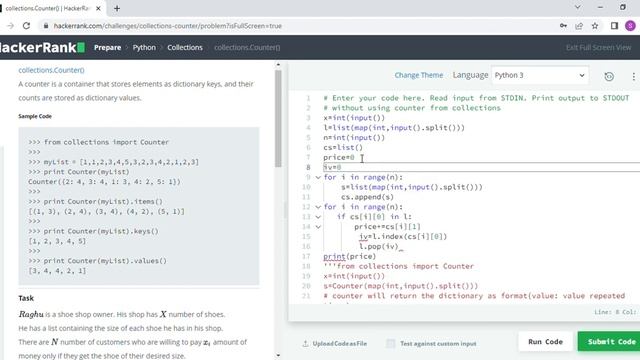Viewport: 640px width, 360px height.
Task: Reload the page with refresh icon
Action: click(27, 26)
